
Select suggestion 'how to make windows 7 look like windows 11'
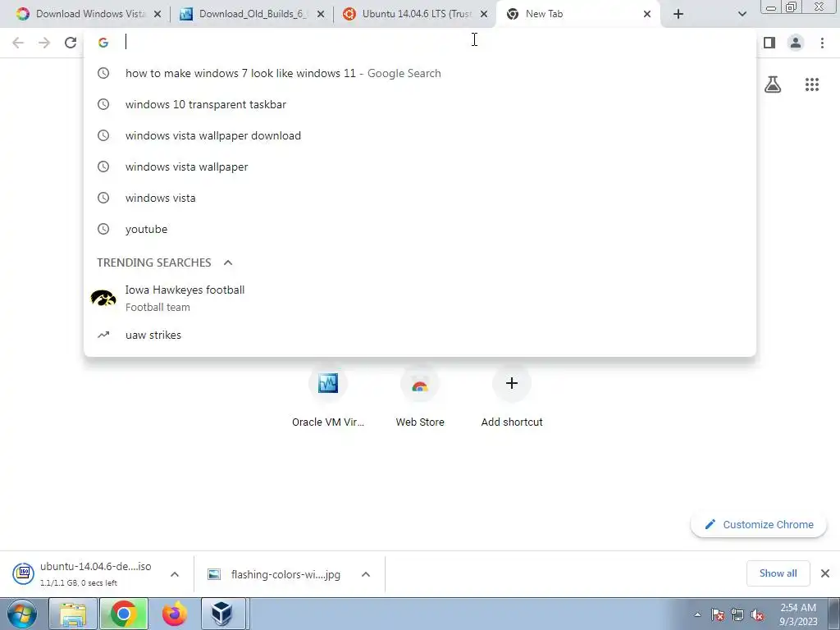[420, 73]
